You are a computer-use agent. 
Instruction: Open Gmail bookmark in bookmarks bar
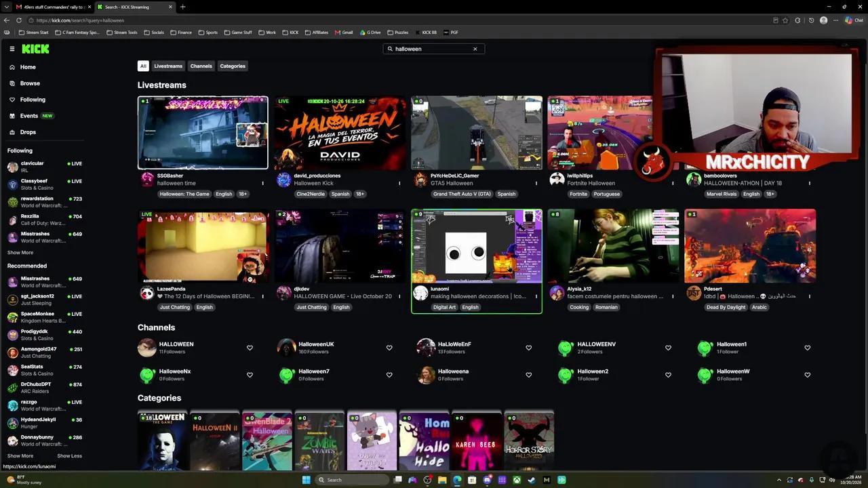coord(344,32)
